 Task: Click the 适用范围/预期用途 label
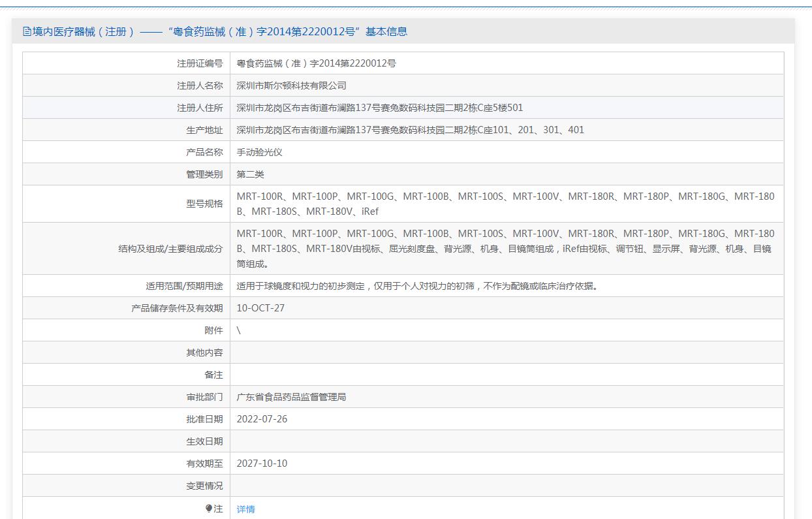184,286
